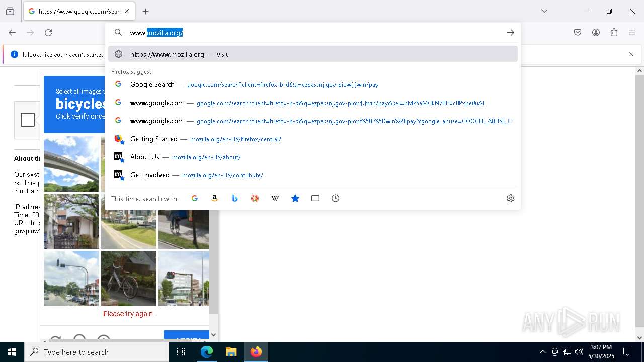
Task: Open the Action Center notifications icon
Action: click(627, 352)
